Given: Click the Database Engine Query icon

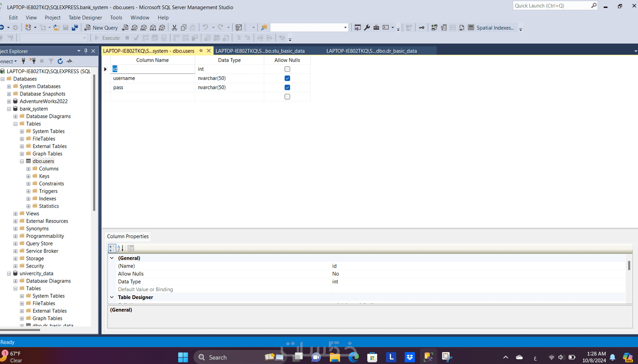Looking at the screenshot, I should click(x=125, y=28).
